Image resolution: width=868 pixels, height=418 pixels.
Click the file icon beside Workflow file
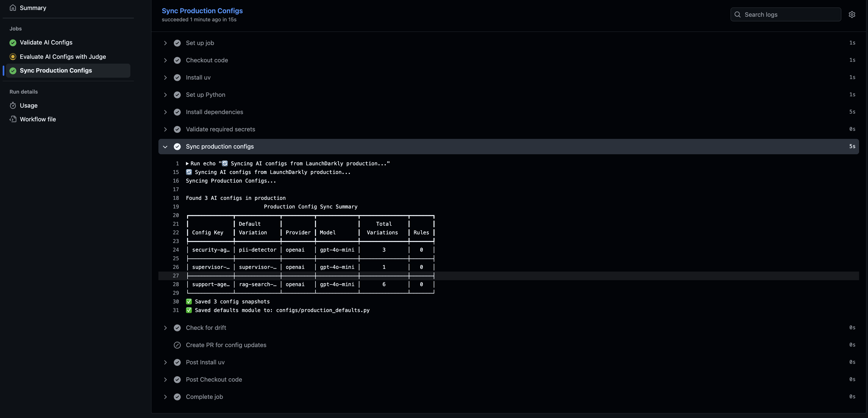click(13, 119)
